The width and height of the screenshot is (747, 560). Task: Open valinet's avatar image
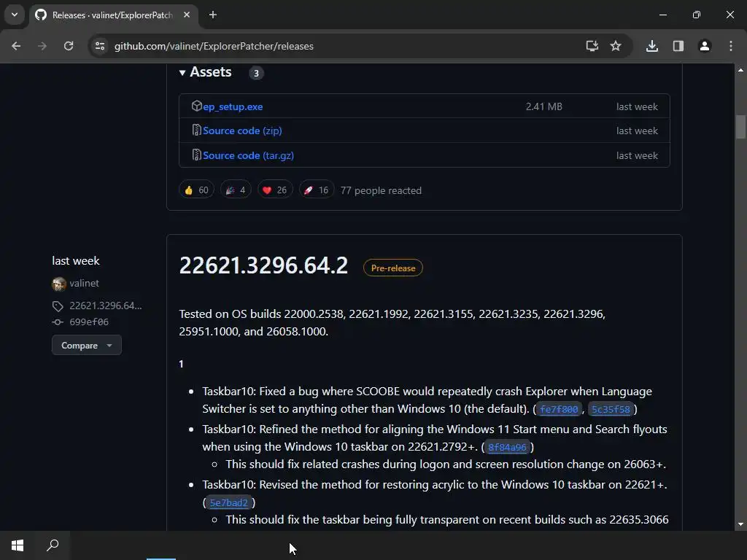pyautogui.click(x=59, y=284)
